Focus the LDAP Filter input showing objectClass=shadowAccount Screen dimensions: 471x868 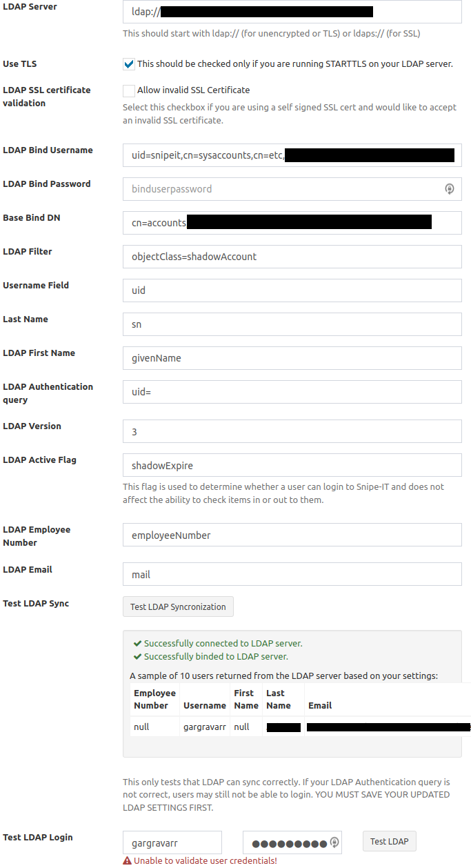point(292,256)
